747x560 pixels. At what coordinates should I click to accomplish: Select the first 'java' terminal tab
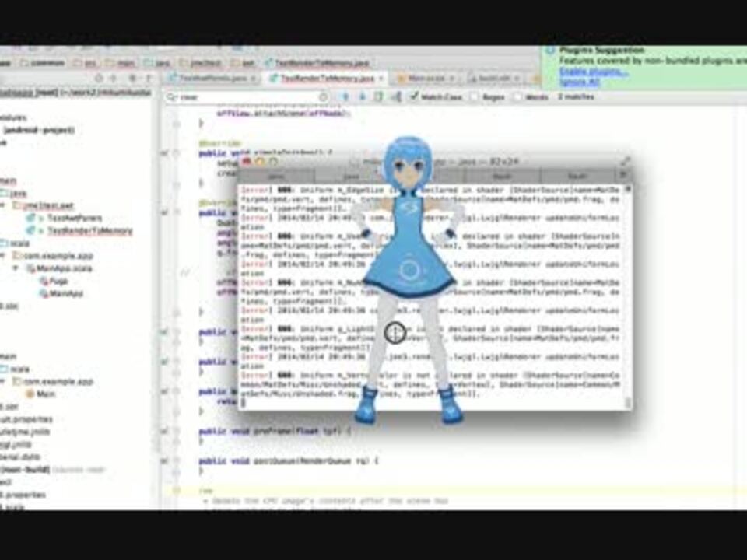coord(275,177)
